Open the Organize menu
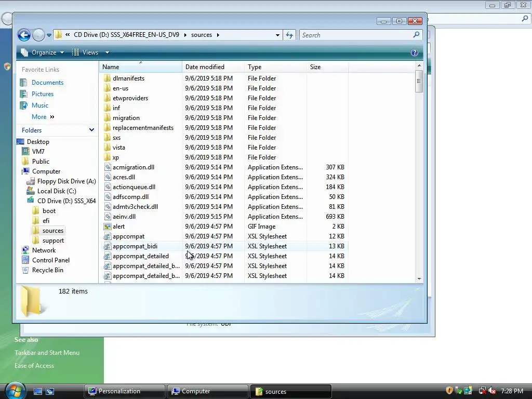The height and width of the screenshot is (399, 532). click(43, 52)
